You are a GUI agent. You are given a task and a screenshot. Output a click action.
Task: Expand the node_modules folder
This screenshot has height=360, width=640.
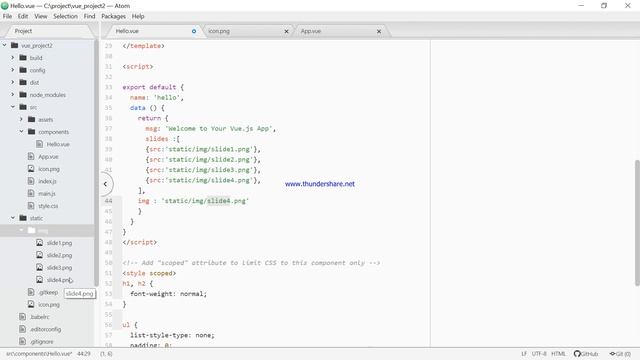point(13,94)
